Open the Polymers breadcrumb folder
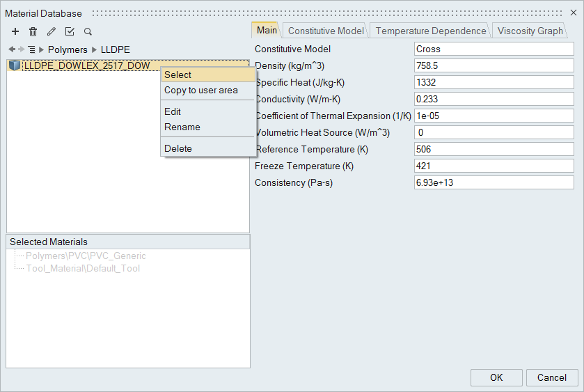Viewport: 584px width, 392px height. [68, 49]
